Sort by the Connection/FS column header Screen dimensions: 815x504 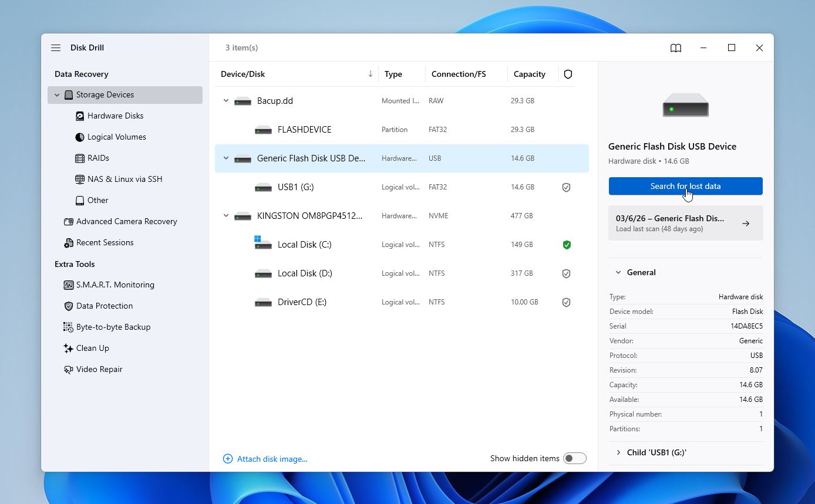pyautogui.click(x=459, y=75)
